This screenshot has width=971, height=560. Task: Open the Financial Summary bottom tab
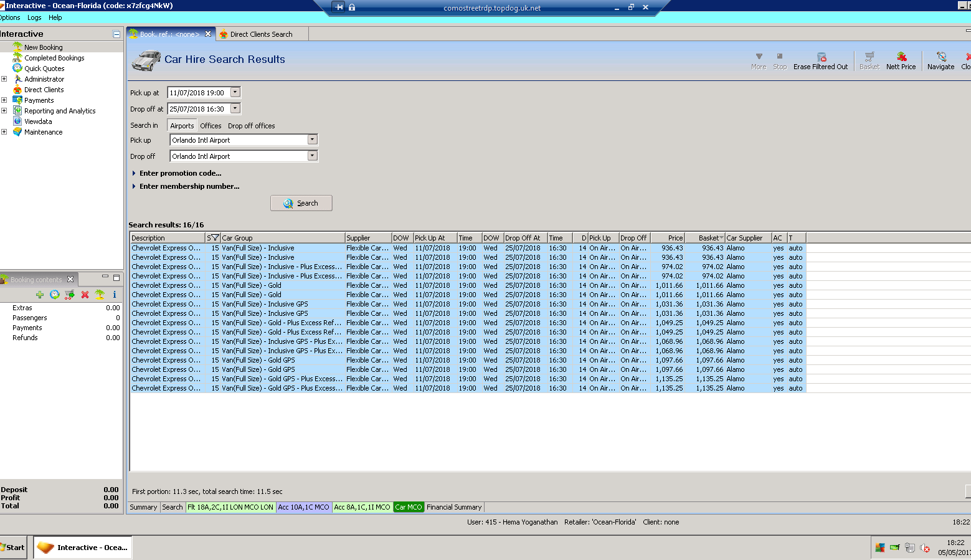pos(453,507)
